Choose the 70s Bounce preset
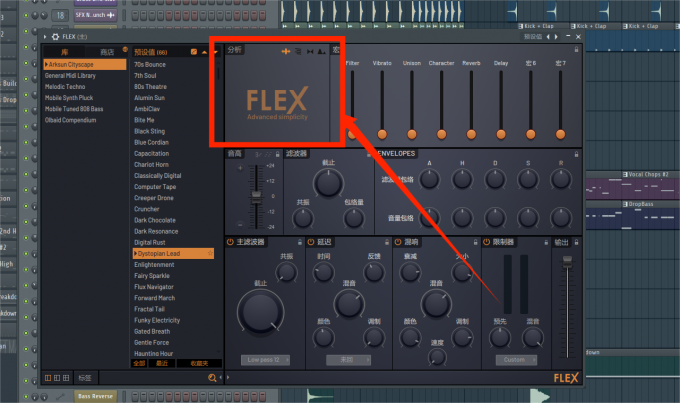The image size is (680, 403). 150,65
